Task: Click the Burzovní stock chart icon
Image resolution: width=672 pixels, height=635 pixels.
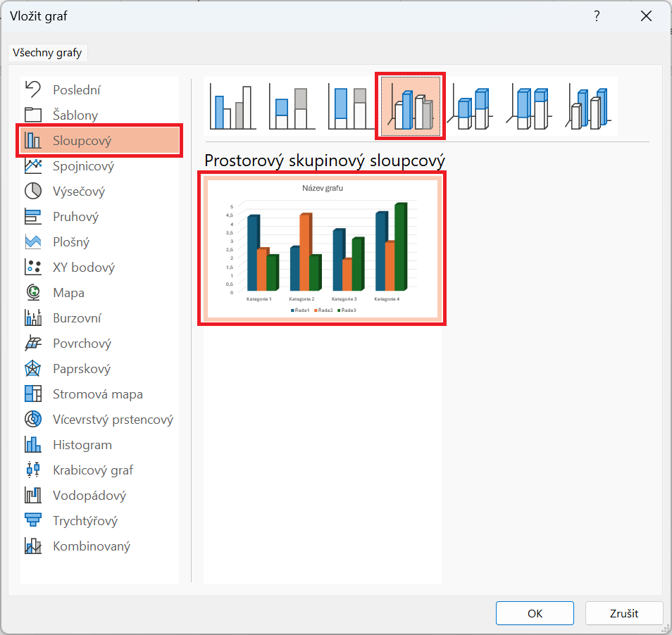Action: (33, 317)
